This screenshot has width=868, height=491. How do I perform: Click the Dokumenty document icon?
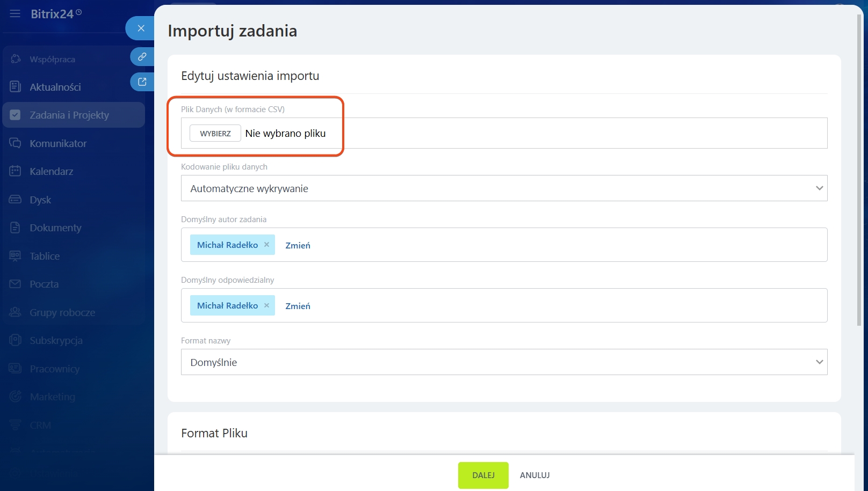tap(15, 228)
